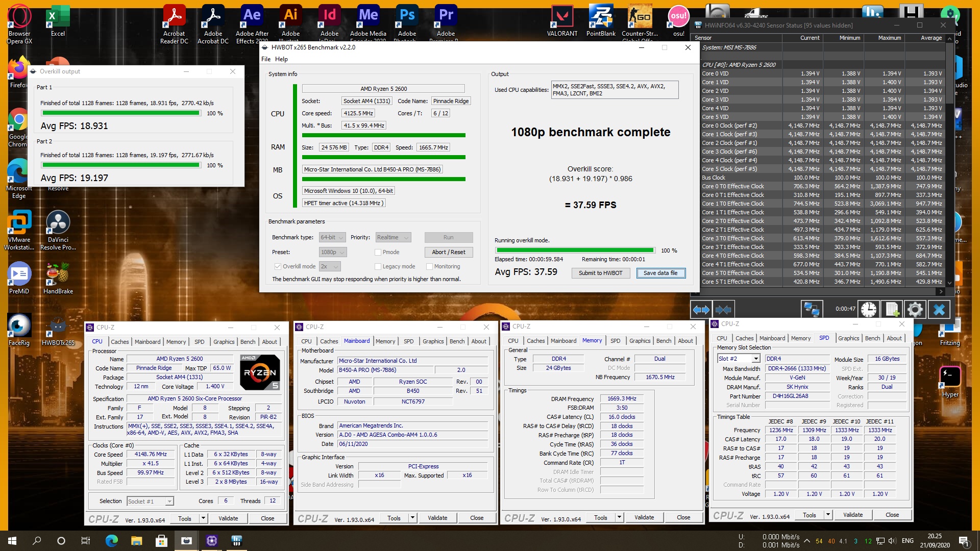Click the CPU-Z icon in the taskbar
The width and height of the screenshot is (980, 551).
pos(211,540)
